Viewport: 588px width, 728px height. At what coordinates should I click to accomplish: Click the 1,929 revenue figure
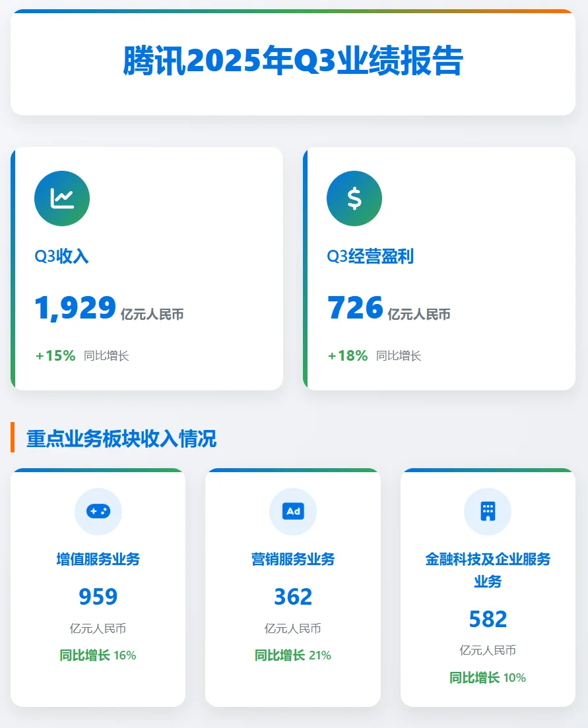point(75,308)
